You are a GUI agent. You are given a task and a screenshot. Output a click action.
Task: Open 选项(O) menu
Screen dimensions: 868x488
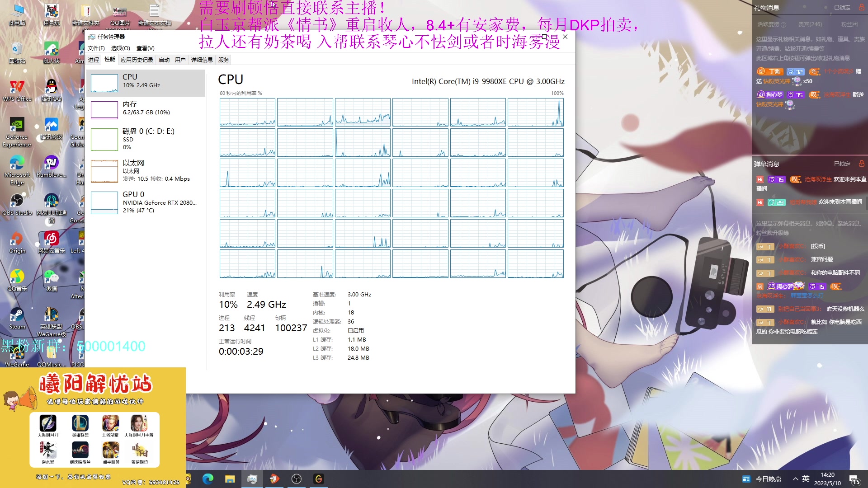click(120, 48)
